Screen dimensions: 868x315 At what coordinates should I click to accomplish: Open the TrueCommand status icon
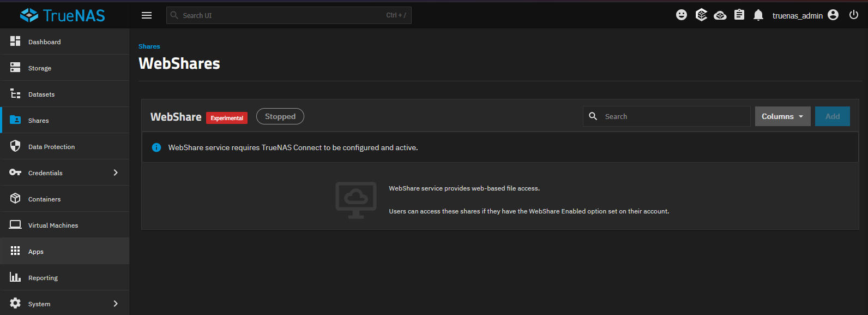[701, 15]
